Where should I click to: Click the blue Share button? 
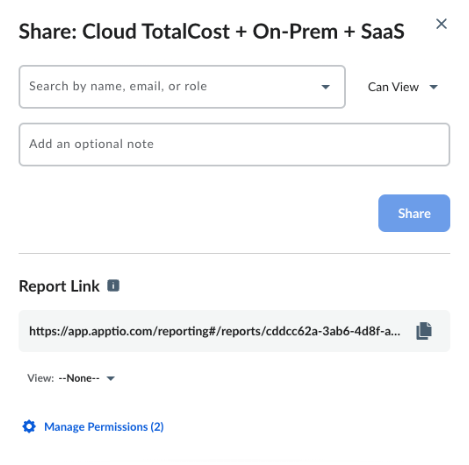click(x=414, y=213)
